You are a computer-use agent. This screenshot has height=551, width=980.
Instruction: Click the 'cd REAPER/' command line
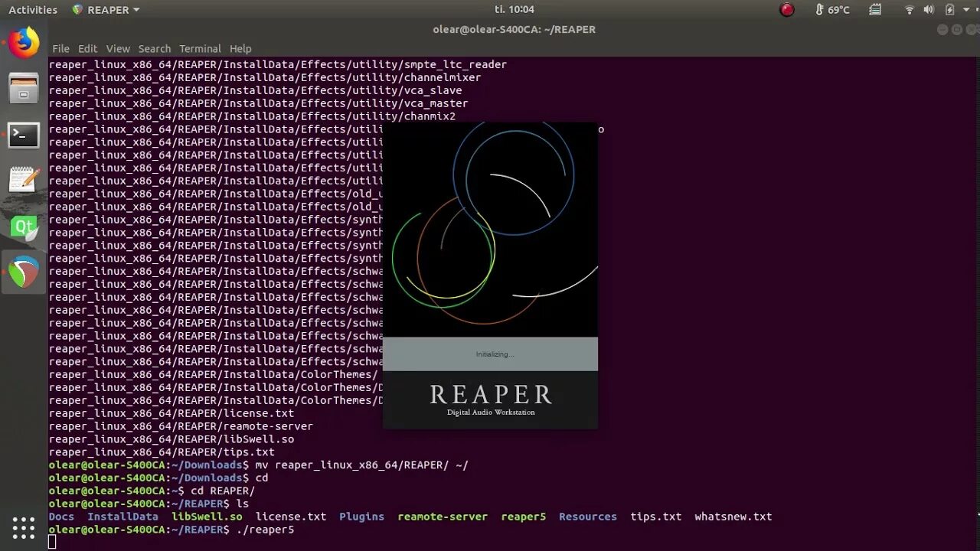click(223, 491)
